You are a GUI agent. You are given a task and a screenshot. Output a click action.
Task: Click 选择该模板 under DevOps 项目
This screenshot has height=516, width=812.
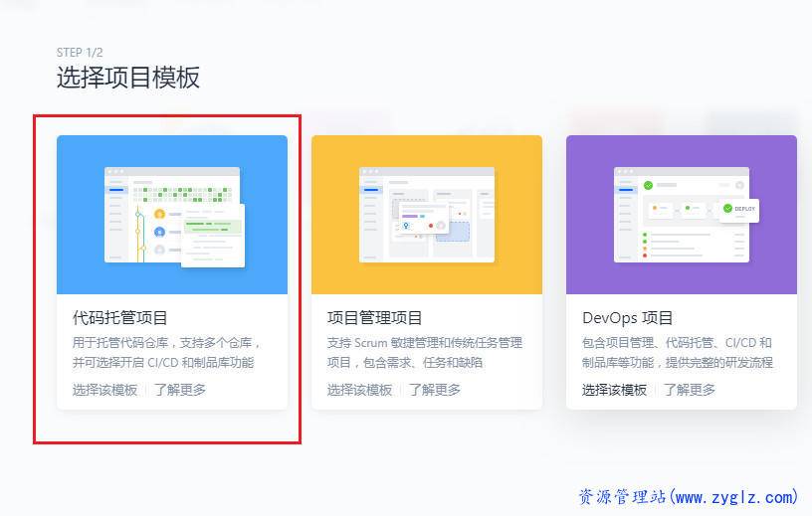(x=614, y=390)
